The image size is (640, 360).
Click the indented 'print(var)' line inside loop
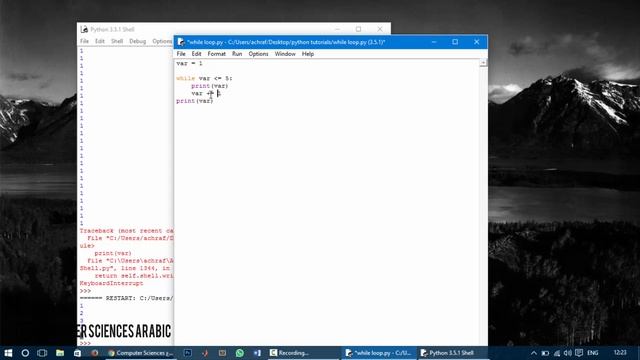click(x=210, y=86)
